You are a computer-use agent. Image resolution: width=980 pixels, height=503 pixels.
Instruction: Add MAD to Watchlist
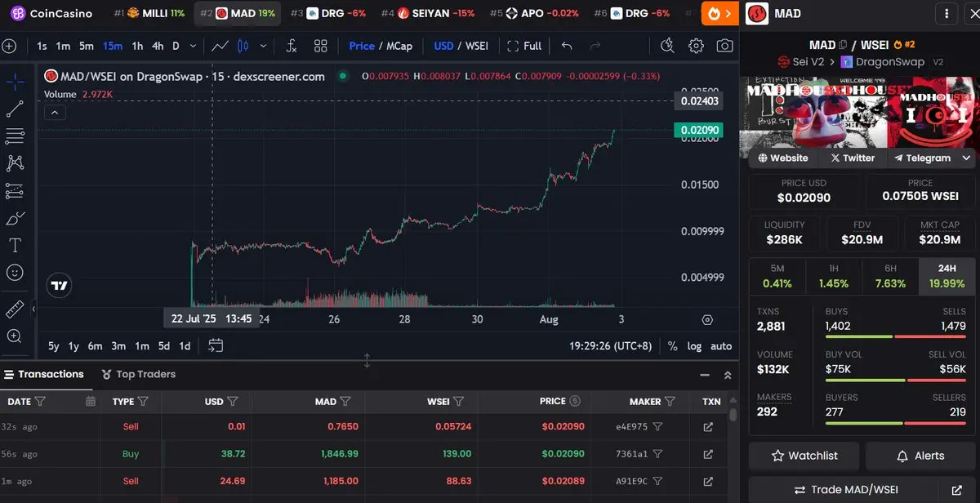tap(804, 456)
